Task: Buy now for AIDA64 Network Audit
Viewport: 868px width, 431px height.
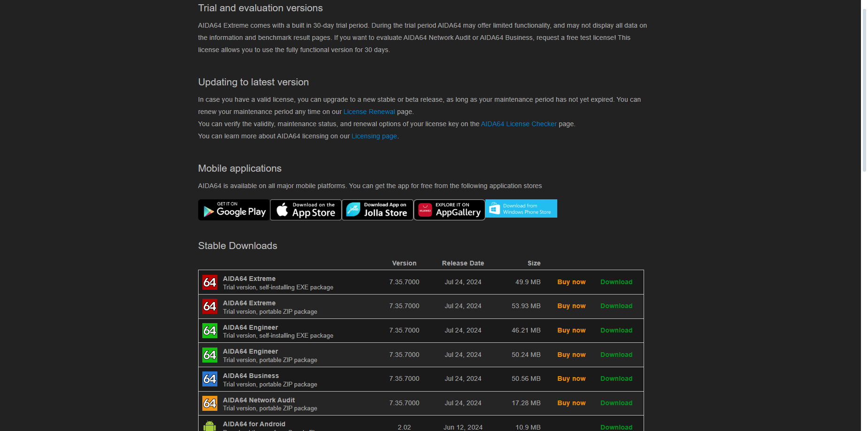Action: tap(571, 403)
